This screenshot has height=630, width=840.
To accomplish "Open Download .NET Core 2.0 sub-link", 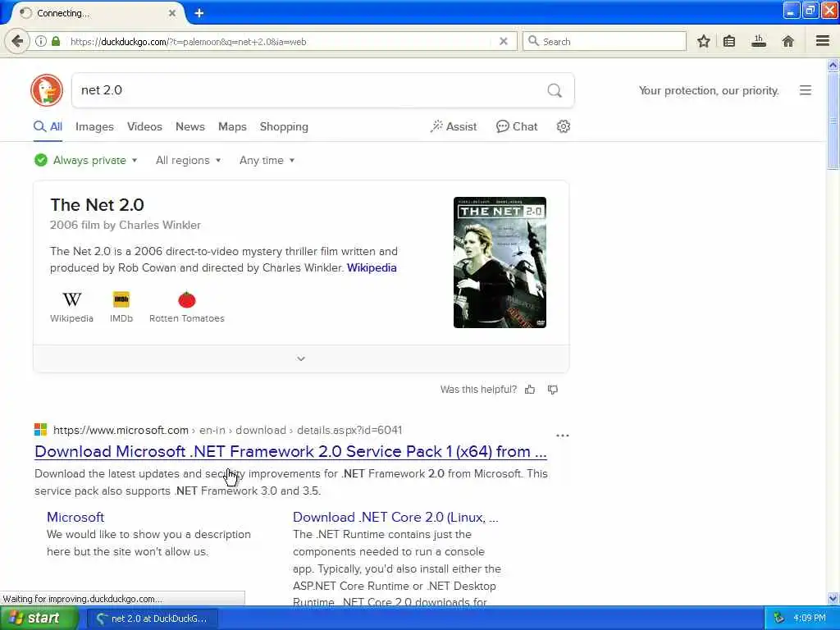I will pyautogui.click(x=395, y=517).
